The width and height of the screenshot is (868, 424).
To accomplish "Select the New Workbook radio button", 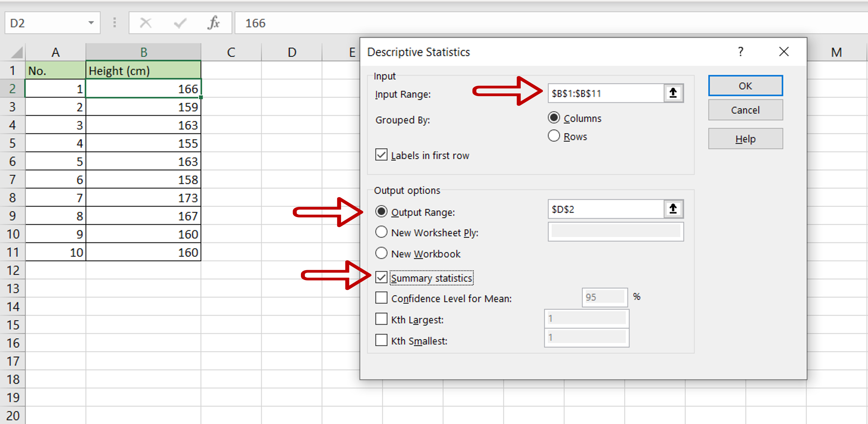I will (x=381, y=253).
